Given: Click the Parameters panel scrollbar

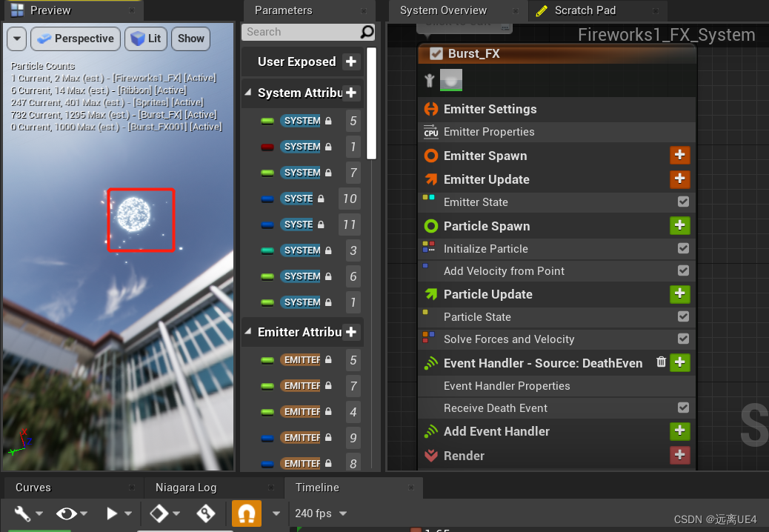Looking at the screenshot, I should 371,104.
